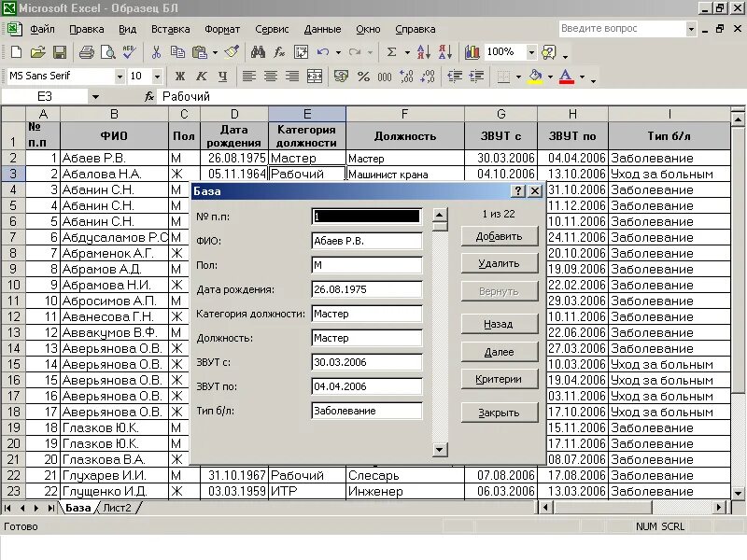Click the ФИО field in the form
The width and height of the screenshot is (747, 560).
367,241
